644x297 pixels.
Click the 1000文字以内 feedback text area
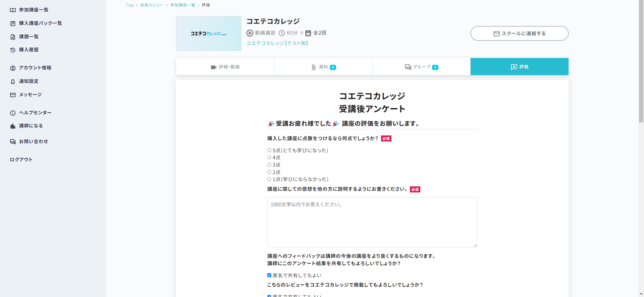tap(372, 222)
